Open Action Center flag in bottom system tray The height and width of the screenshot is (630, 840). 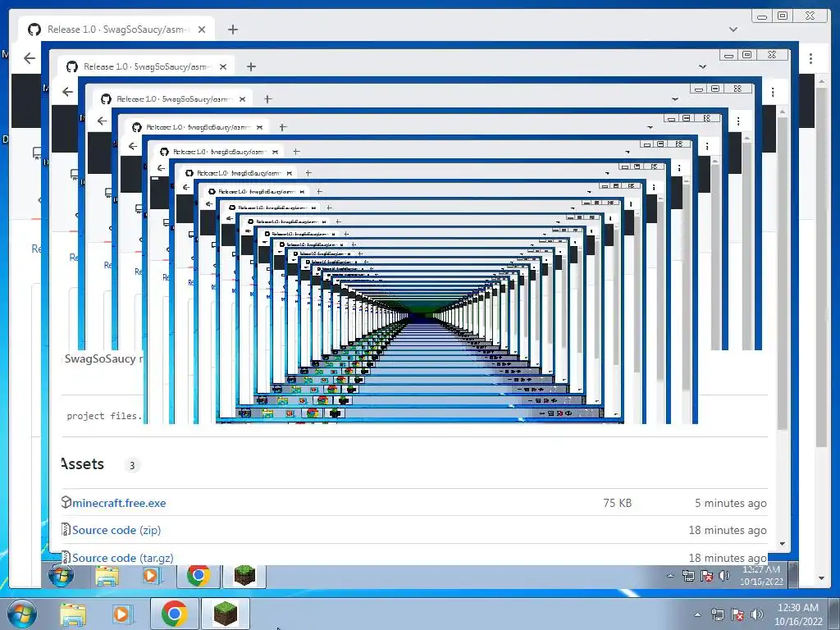pyautogui.click(x=737, y=614)
